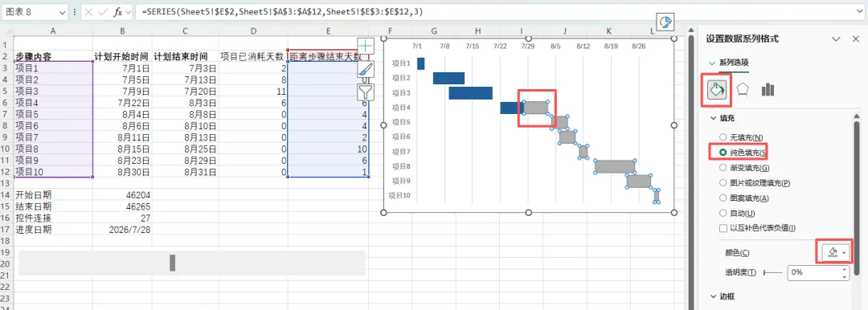This screenshot has height=310, width=868.
Task: Increase transparency with the up stepper
Action: (844, 270)
